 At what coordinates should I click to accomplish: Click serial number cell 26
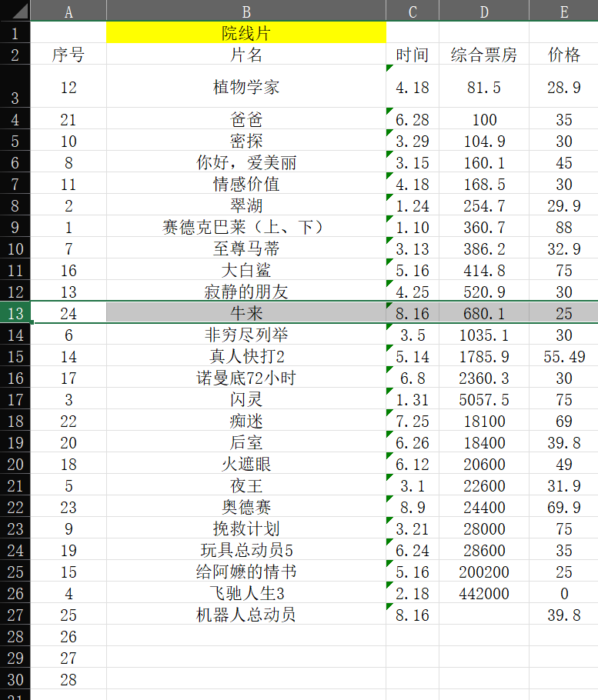[68, 636]
